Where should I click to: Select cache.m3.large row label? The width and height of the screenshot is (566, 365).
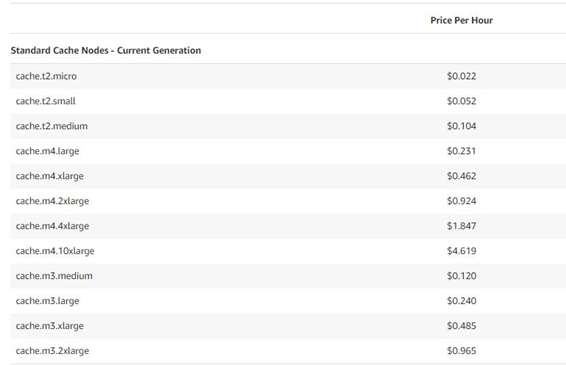pos(47,301)
